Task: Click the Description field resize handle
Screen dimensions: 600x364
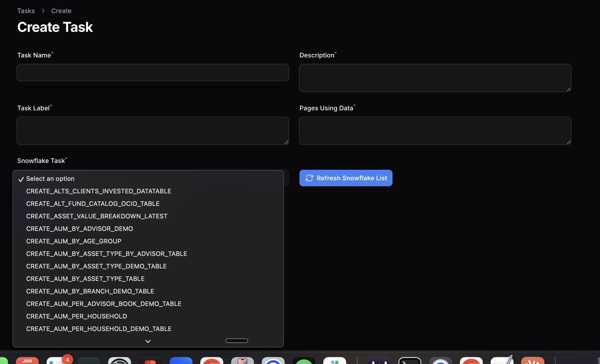Action: [568, 89]
